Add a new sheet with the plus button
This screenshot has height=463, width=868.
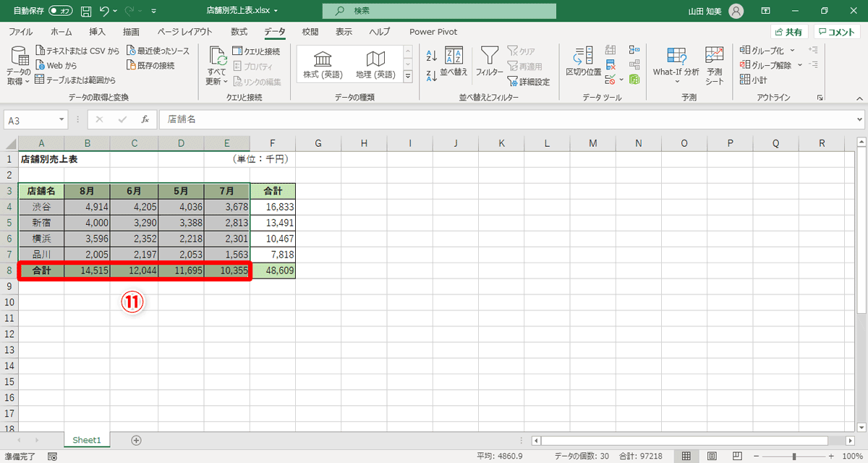(136, 440)
